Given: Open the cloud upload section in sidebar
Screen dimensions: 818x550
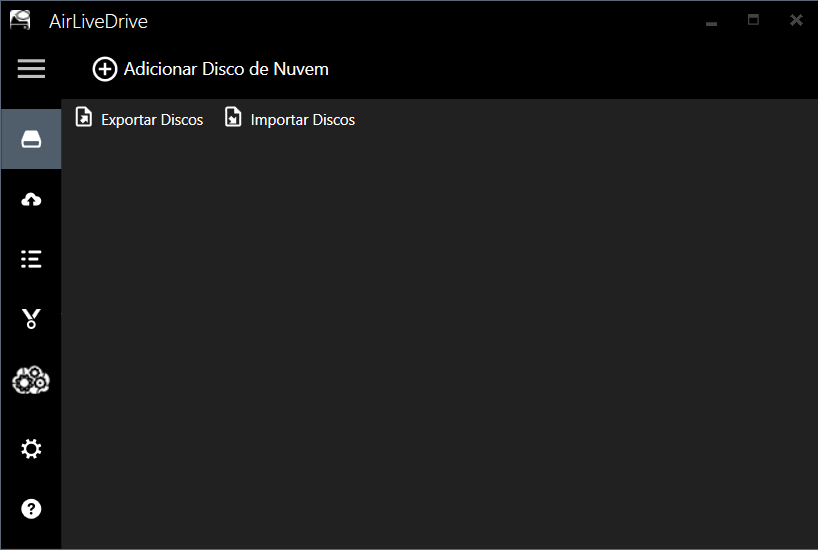Looking at the screenshot, I should (31, 200).
